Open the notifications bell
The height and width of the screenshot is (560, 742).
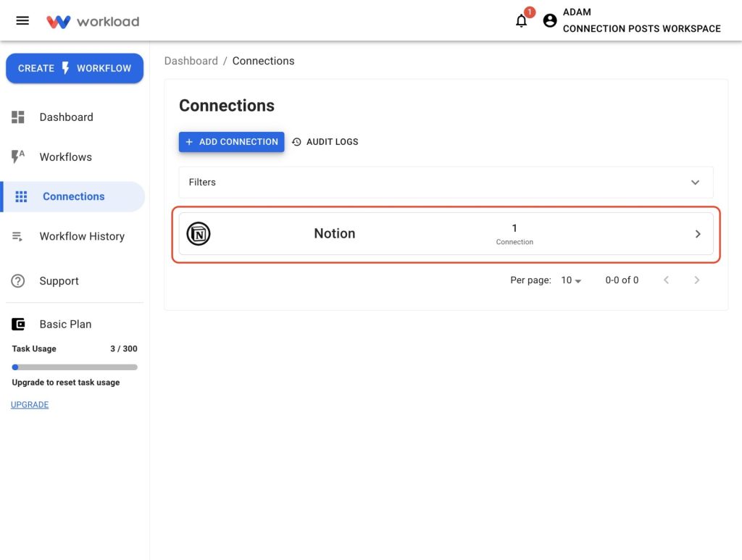[x=521, y=21]
